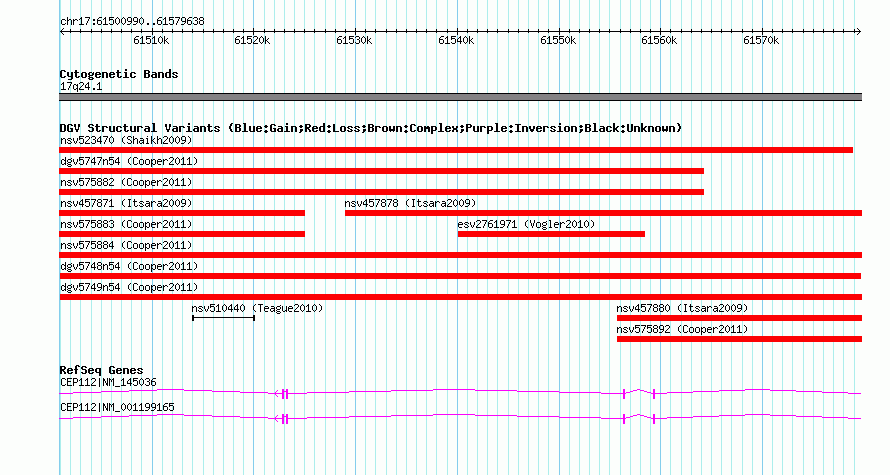Click the 61540k ruler position
Viewport: 890px width, 475px height.
(456, 40)
